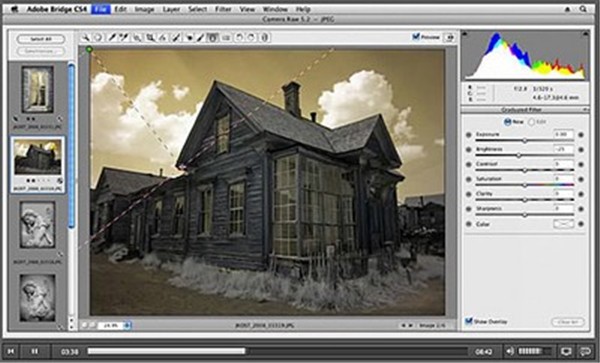Select the Crop tool
This screenshot has width=600, height=363.
coord(150,37)
